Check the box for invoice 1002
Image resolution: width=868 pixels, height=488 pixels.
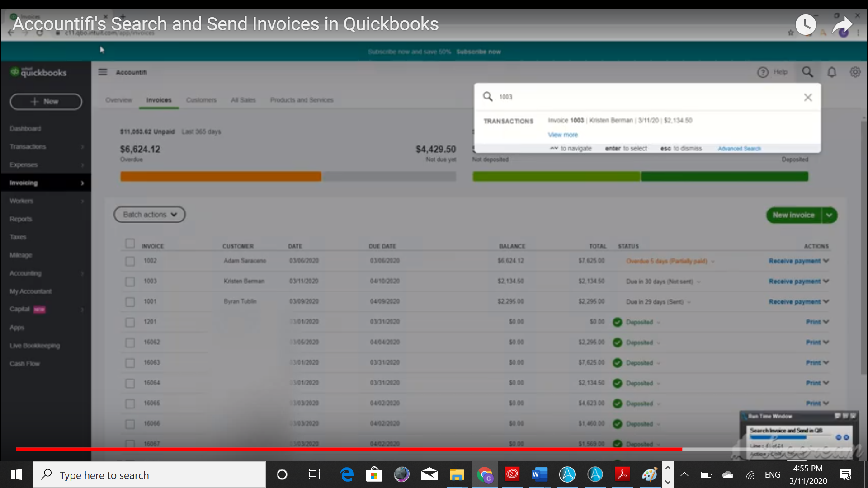130,261
